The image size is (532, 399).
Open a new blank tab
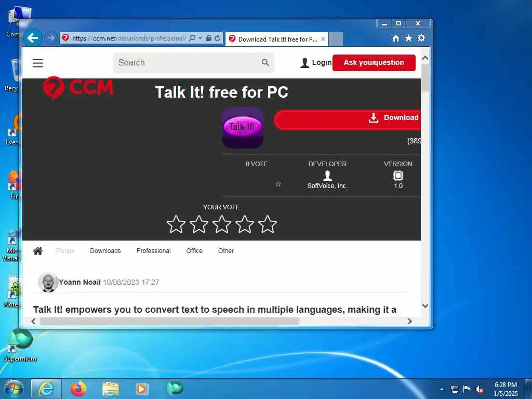tap(336, 39)
